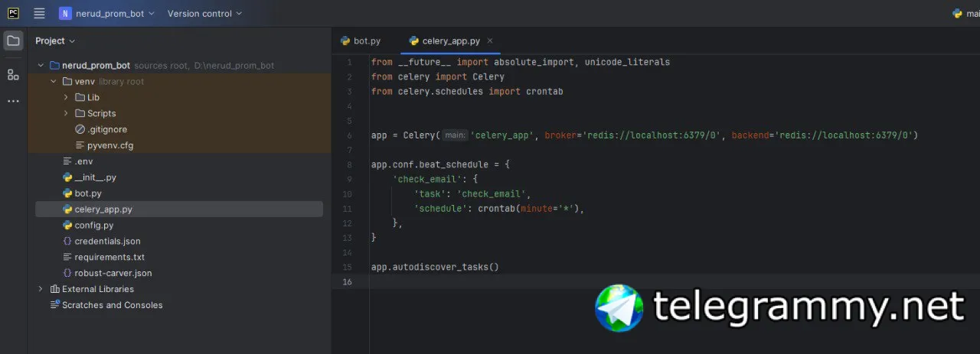Click the text file icon on requirements.txt
This screenshot has height=354, width=980.
[67, 258]
